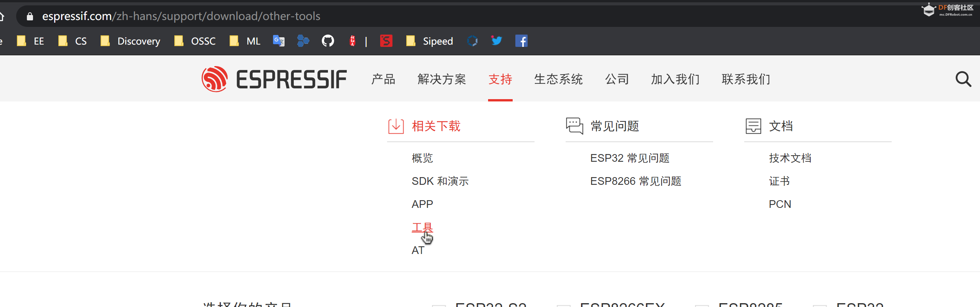This screenshot has width=980, height=307.
Task: Click the 相关下载 section heading
Action: [436, 126]
